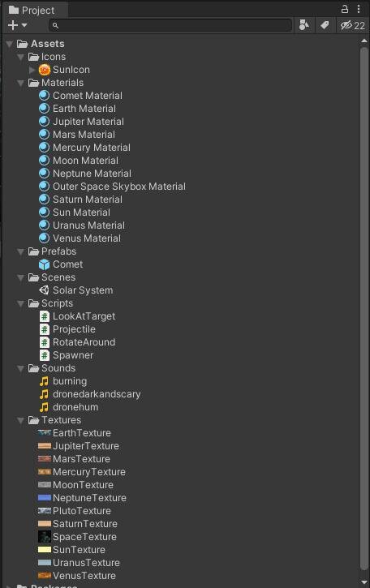Select the Comet prefab cube icon

coord(45,264)
